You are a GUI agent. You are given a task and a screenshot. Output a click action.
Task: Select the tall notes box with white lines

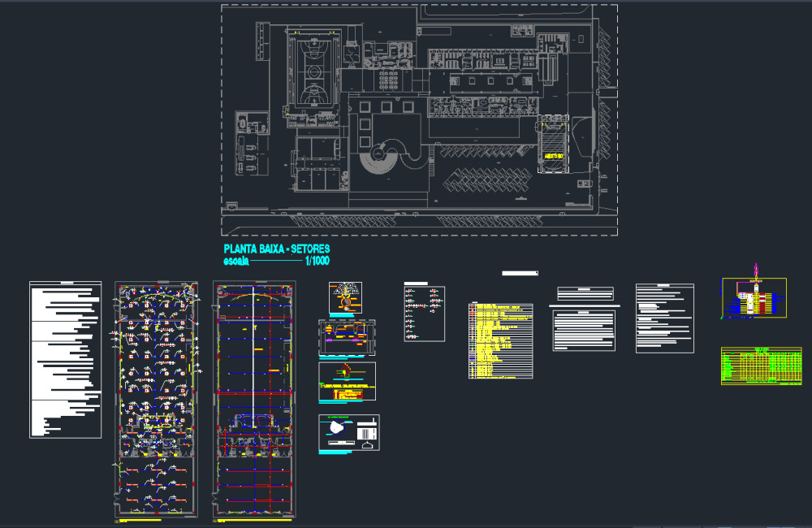tap(665, 318)
